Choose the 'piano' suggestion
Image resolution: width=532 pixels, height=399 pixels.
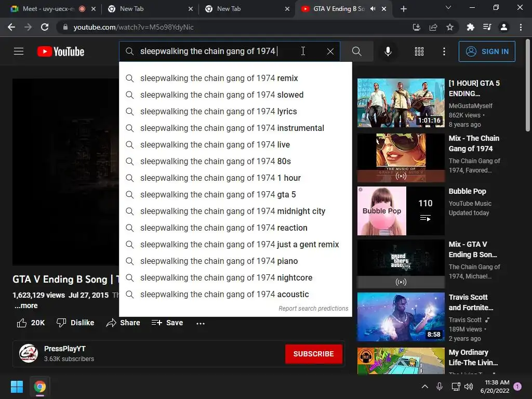click(235, 261)
